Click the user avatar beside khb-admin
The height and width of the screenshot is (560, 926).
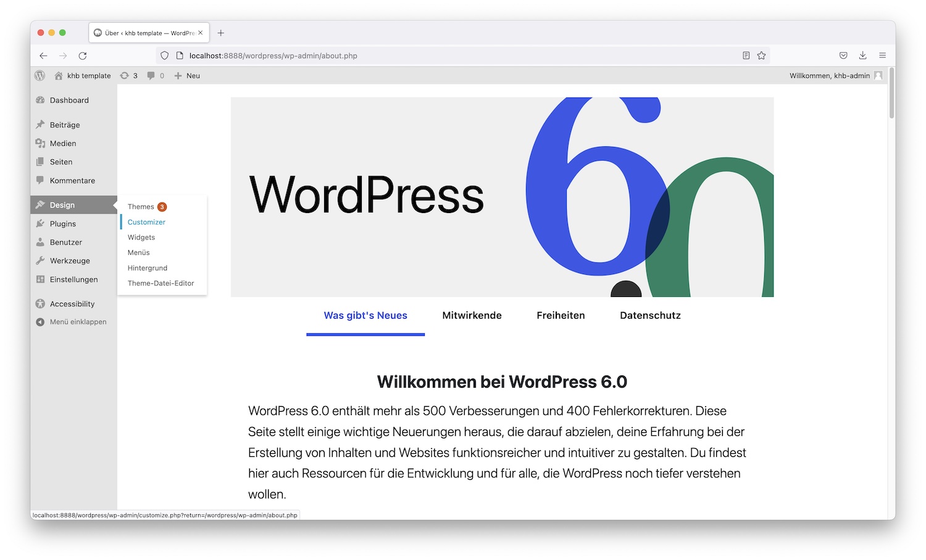878,75
